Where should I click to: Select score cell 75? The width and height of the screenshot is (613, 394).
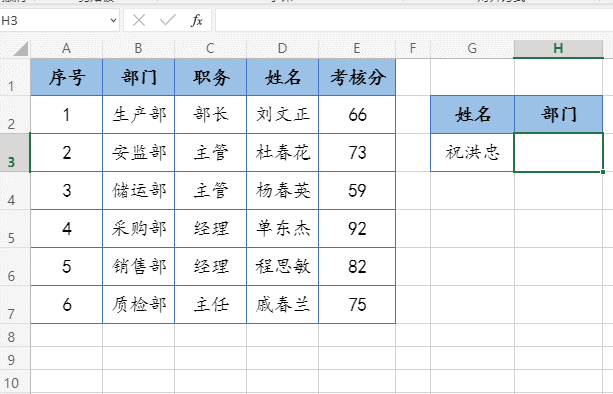[x=357, y=304]
